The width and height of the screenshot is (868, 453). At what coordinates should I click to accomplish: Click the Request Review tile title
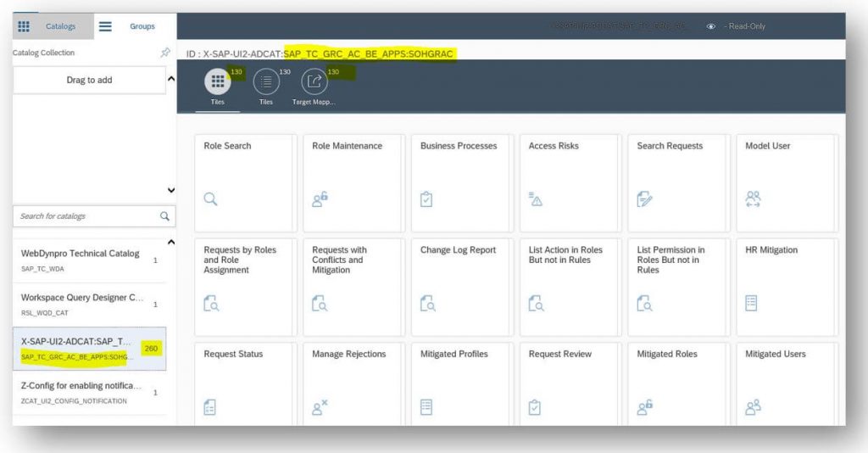(559, 354)
